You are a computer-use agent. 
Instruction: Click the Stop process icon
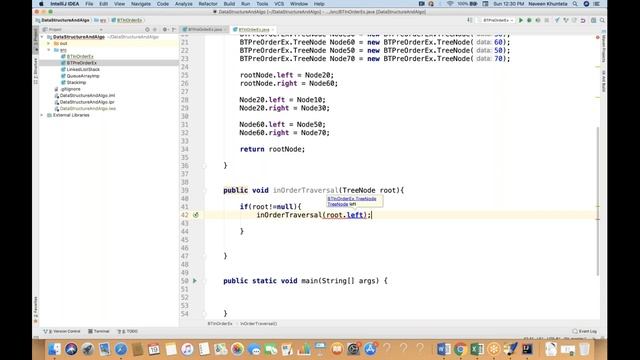tap(547, 20)
